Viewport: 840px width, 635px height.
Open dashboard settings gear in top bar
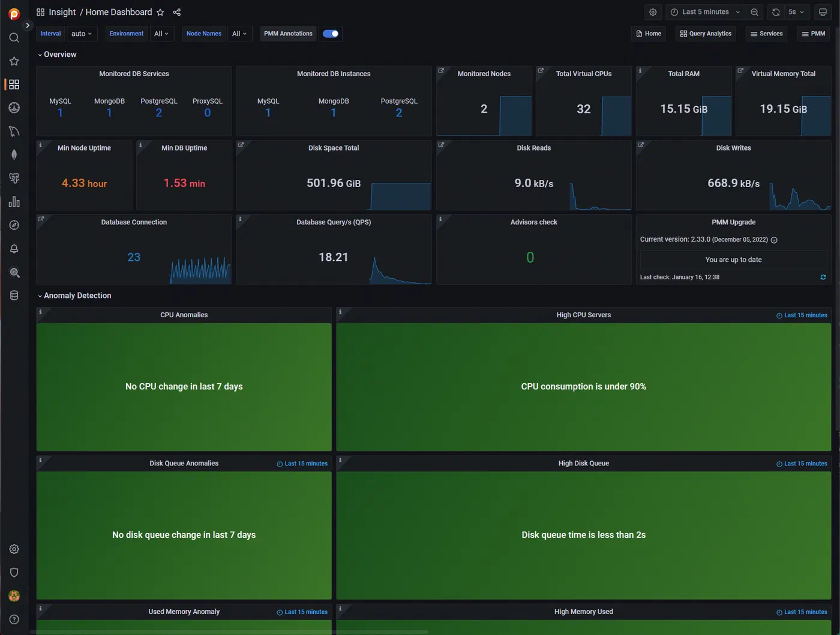[653, 12]
